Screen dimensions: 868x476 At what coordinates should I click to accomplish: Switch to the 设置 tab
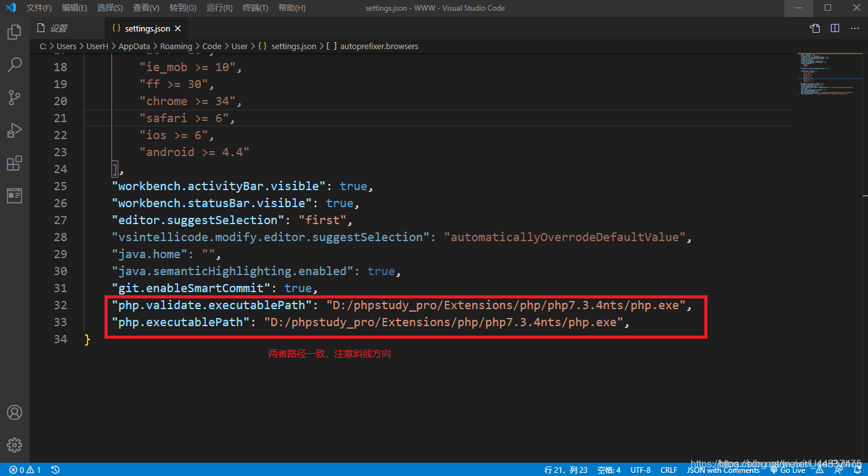point(59,28)
